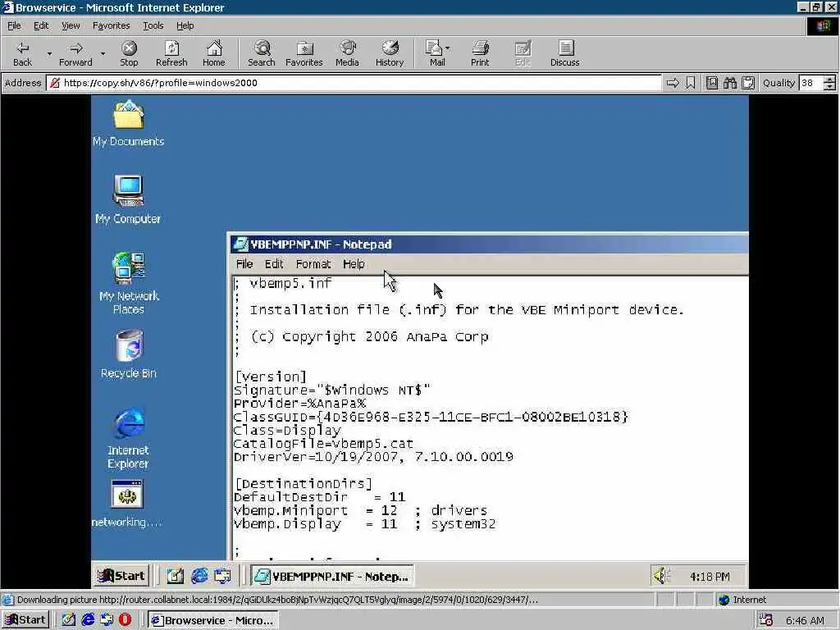Open the IE View menu
This screenshot has height=630, width=840.
coord(71,25)
